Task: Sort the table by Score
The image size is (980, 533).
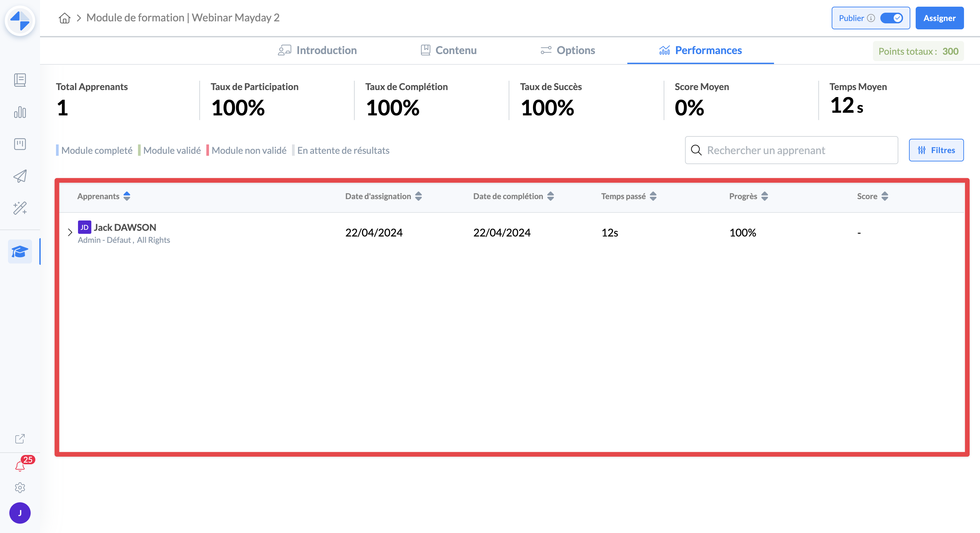Action: click(885, 196)
